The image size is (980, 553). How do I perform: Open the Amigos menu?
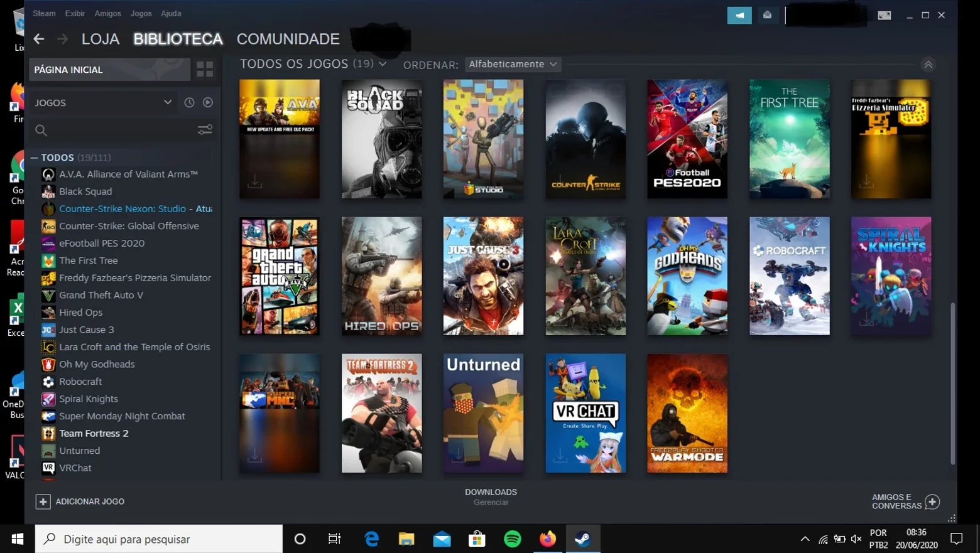point(107,13)
